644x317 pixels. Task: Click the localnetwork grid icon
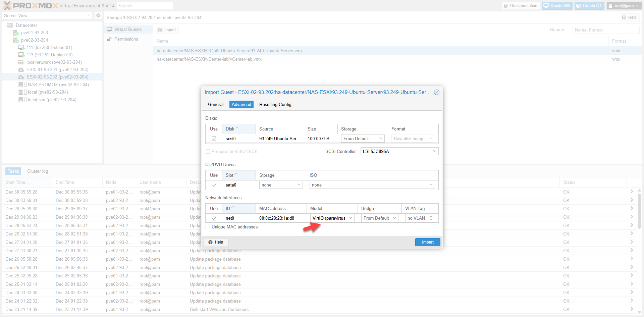[21, 62]
